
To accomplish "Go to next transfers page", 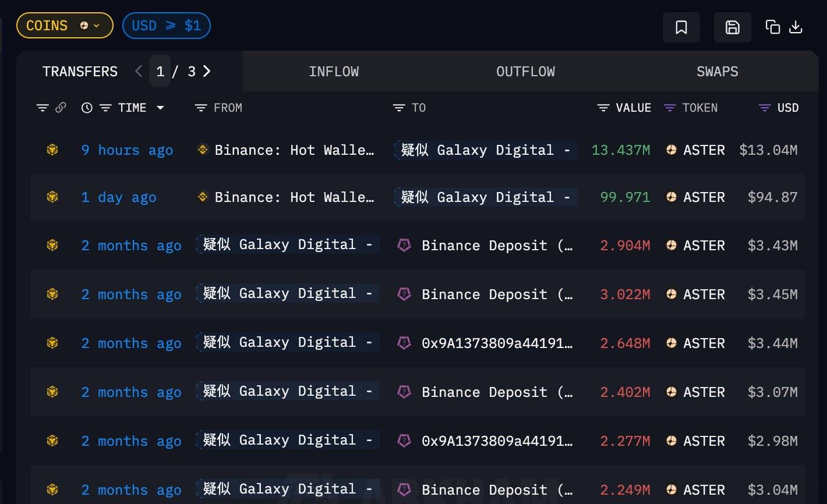I will (x=207, y=72).
